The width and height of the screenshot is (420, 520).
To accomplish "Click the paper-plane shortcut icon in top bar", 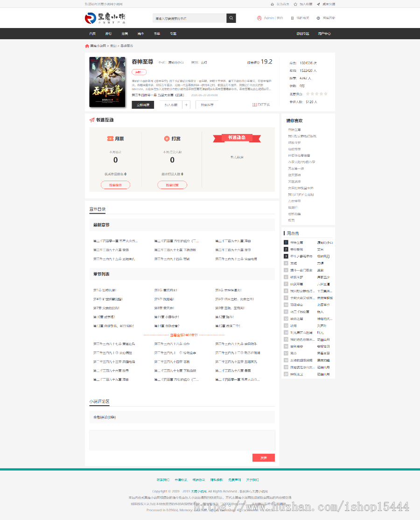I will [318, 4].
